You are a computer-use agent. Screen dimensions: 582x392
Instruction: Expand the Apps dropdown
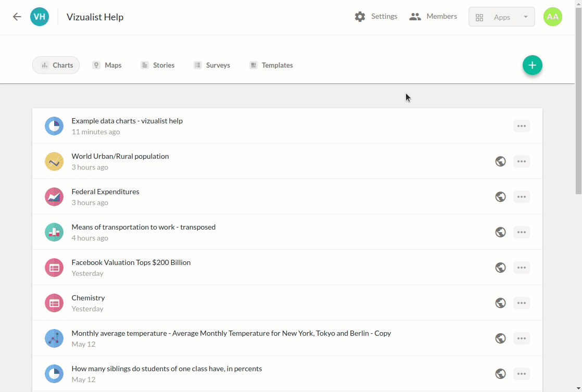pos(501,17)
